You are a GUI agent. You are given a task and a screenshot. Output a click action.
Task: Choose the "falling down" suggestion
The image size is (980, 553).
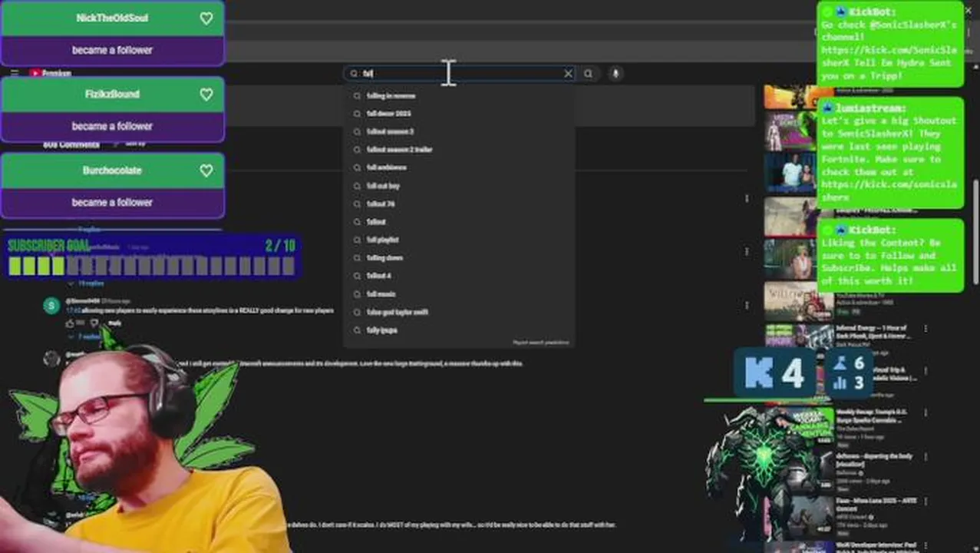459,258
